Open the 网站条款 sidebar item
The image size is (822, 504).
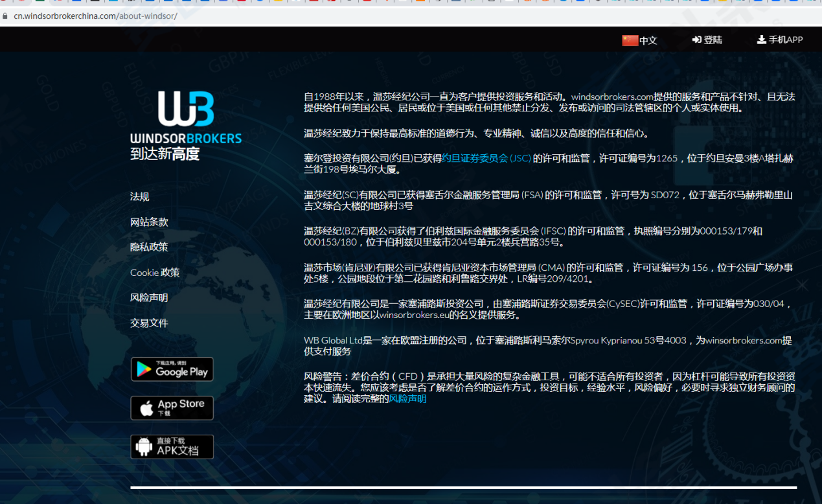coord(149,222)
